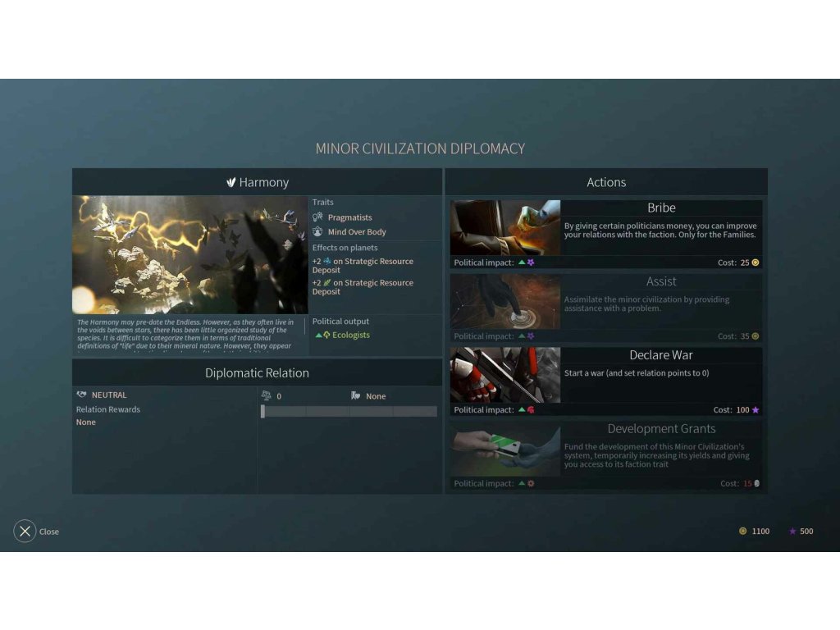Click the Neutral handshake icon
Image resolution: width=840 pixels, height=630 pixels.
click(x=81, y=395)
